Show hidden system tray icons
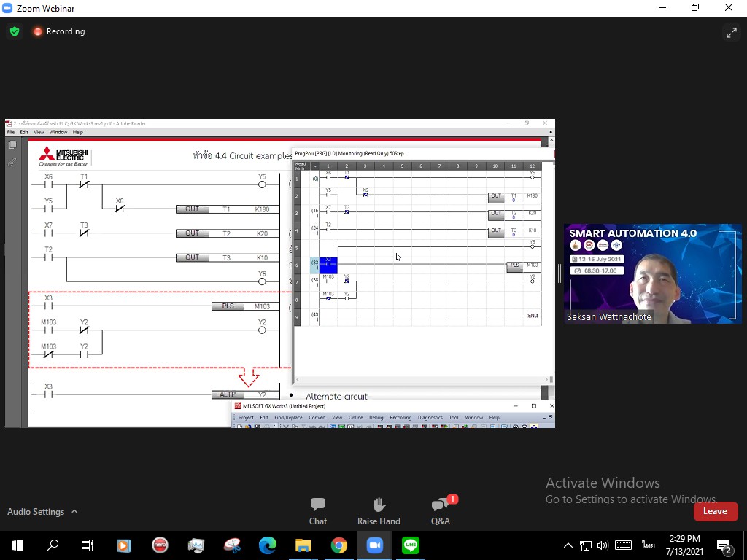The image size is (747, 560). (x=568, y=545)
